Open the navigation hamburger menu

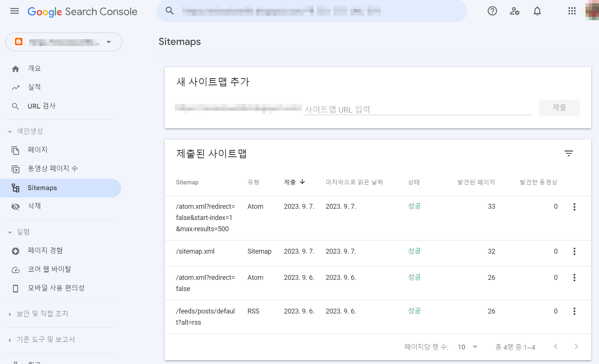coord(14,11)
